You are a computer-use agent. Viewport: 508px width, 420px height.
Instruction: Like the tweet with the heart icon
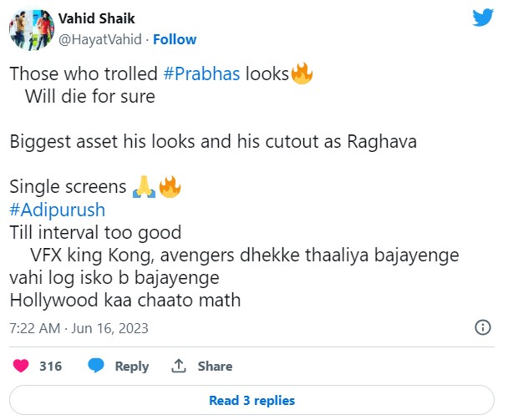click(x=23, y=366)
